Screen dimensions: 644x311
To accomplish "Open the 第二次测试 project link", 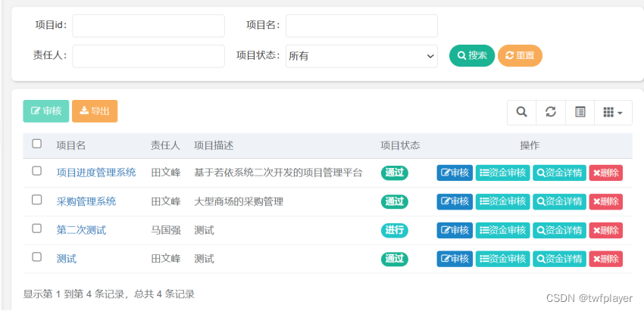I will click(x=81, y=230).
